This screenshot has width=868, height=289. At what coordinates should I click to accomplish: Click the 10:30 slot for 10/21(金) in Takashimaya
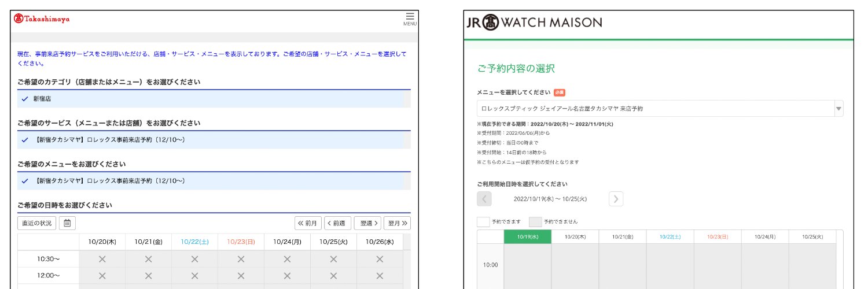pyautogui.click(x=149, y=259)
